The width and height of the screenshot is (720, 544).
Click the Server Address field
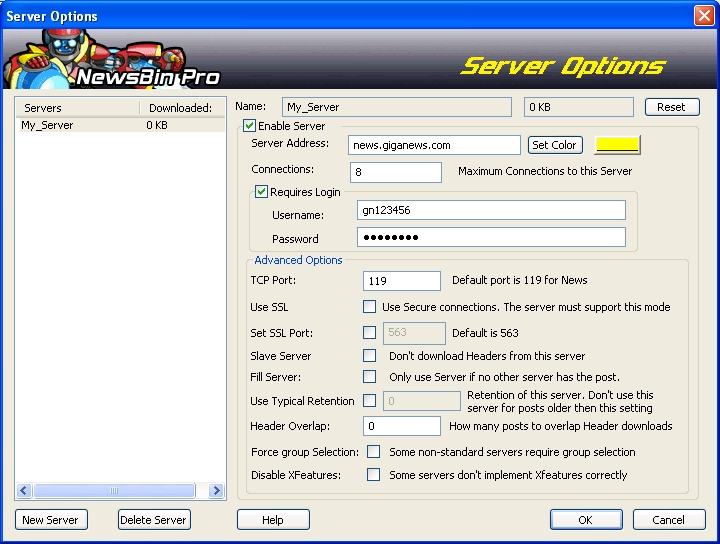434,145
